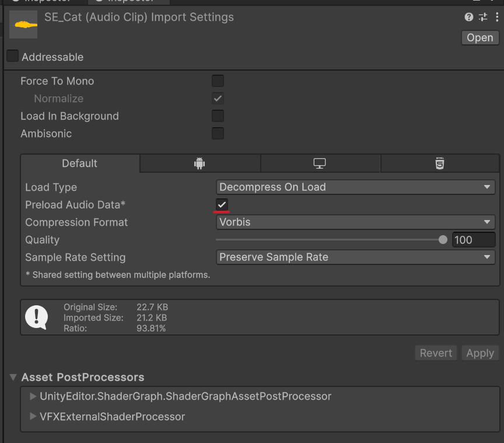The height and width of the screenshot is (443, 504).
Task: Click the SE_Cat (Audio Clip) Import Settings title
Action: 139,17
